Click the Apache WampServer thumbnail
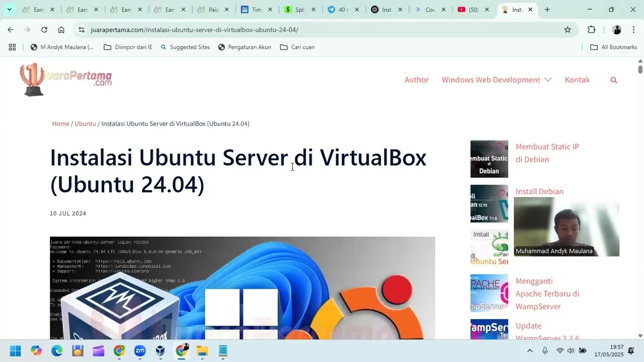 pos(489,293)
